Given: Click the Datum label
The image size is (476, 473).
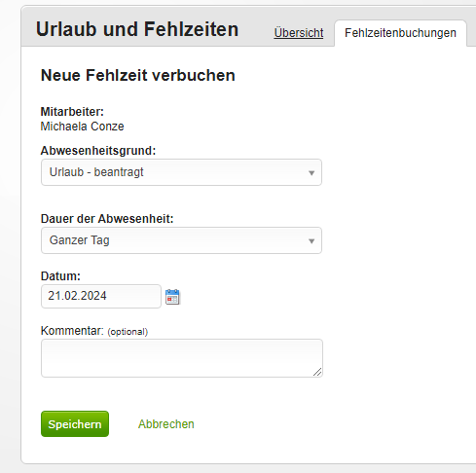Looking at the screenshot, I should pyautogui.click(x=60, y=276).
